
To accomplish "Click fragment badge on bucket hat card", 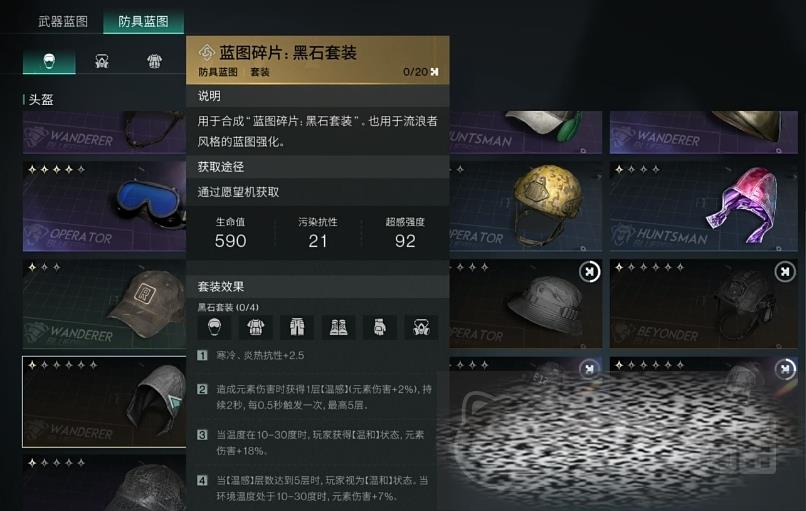I will click(x=590, y=271).
